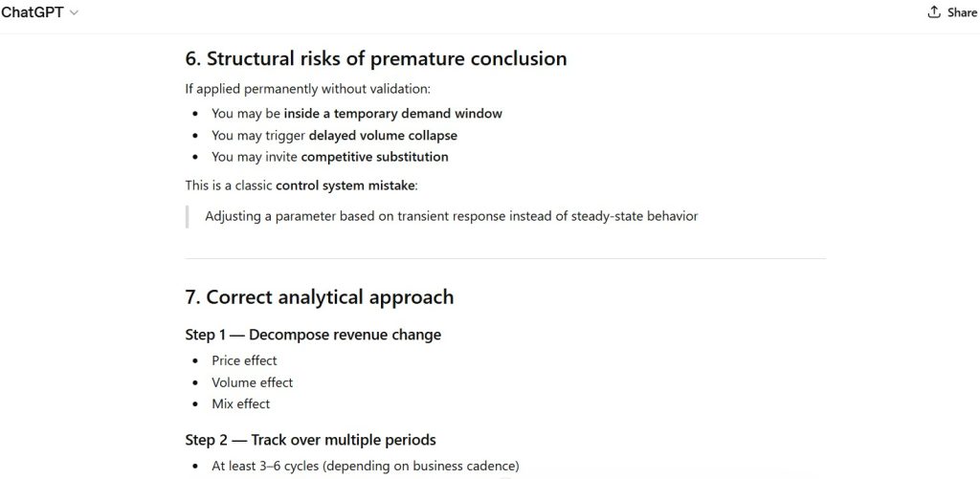Click the 'At least 3–6 cycles' bullet
Viewport: 980px width, 479px height.
[x=365, y=466]
